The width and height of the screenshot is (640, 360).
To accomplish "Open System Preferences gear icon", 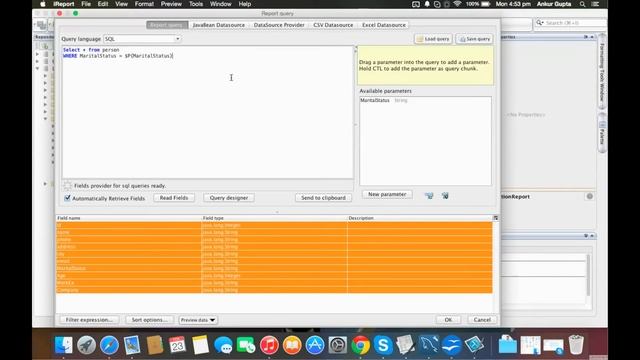I will point(338,345).
